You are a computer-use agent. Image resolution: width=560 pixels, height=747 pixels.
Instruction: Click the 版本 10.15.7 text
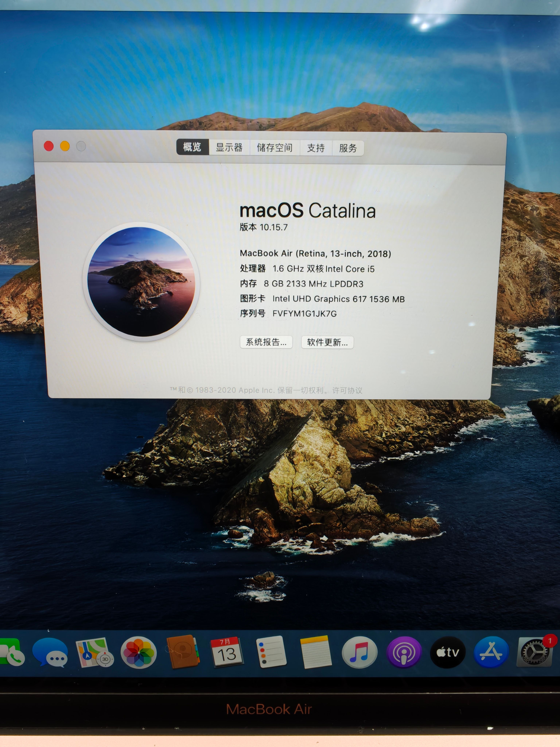(x=264, y=227)
